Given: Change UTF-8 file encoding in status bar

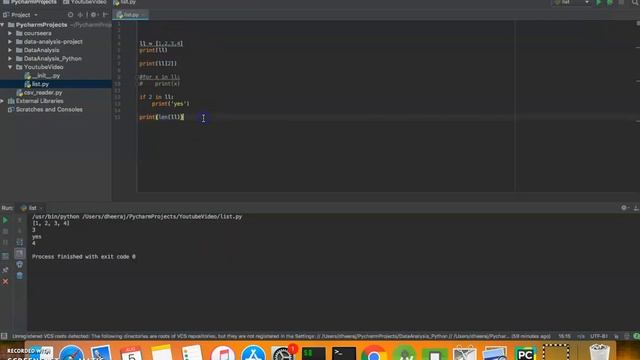Looking at the screenshot, I should coord(599,336).
